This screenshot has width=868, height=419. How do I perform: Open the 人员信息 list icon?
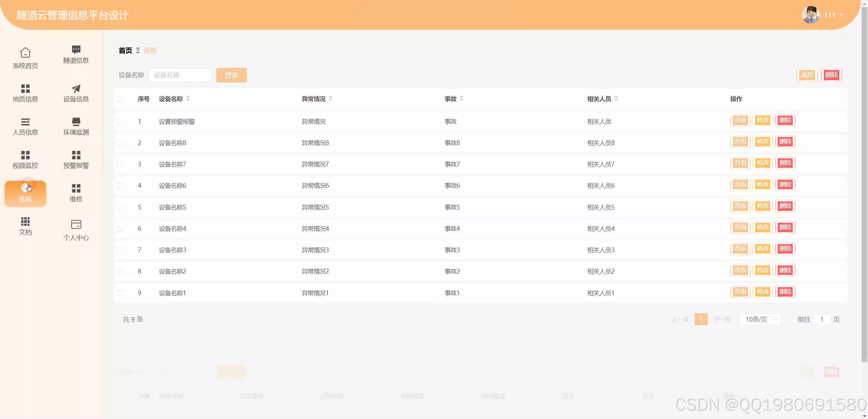(x=25, y=122)
